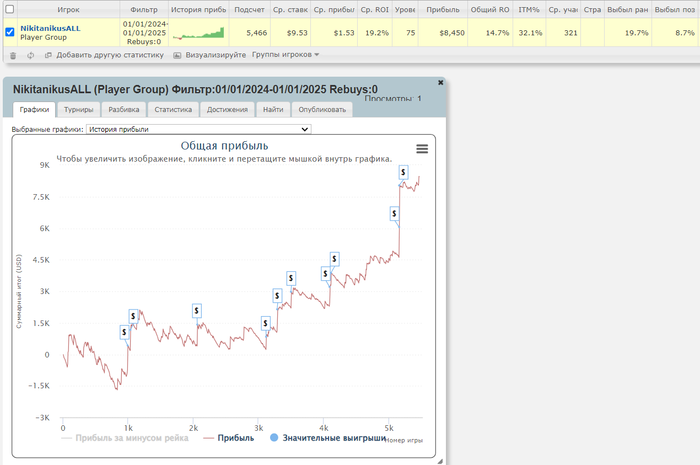This screenshot has height=465, width=700.
Task: Click the icon before Добавить другую статистику
Action: coord(48,55)
